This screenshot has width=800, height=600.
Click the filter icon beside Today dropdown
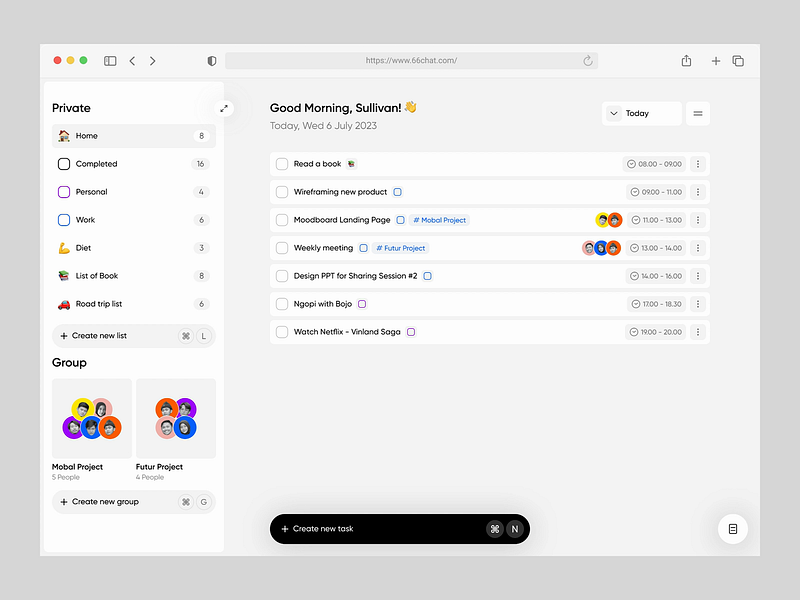[697, 113]
